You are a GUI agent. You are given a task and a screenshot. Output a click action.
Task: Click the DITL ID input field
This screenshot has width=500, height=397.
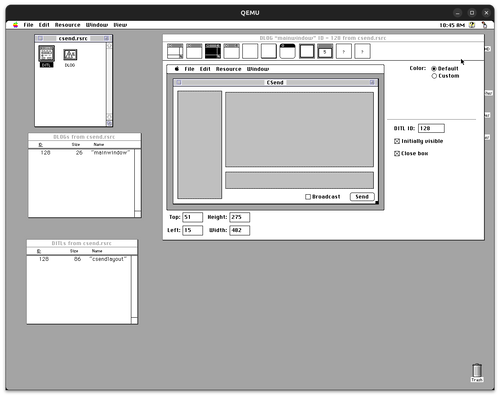[431, 128]
